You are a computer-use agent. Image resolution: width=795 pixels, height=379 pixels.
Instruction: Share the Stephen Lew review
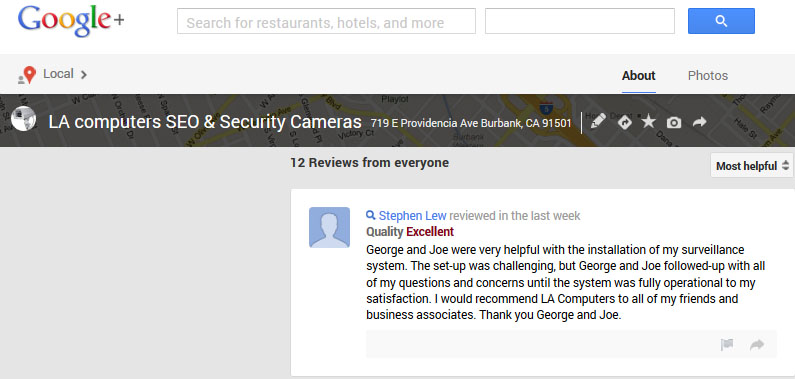click(757, 345)
